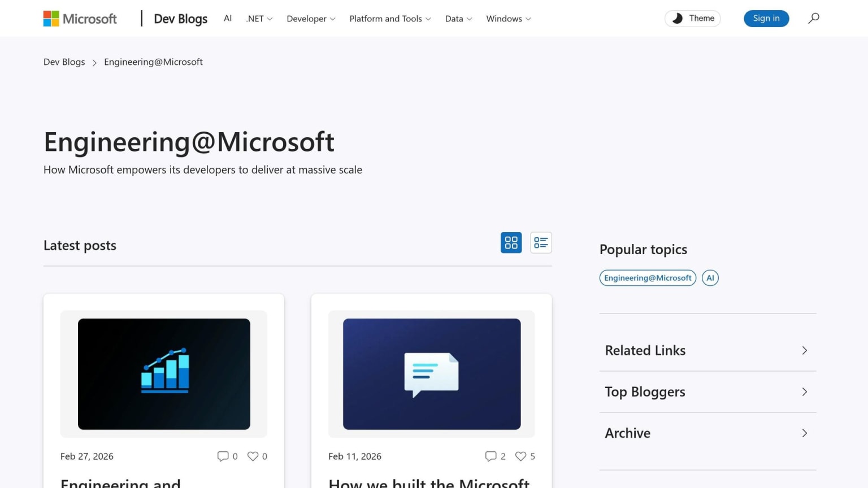The height and width of the screenshot is (488, 868).
Task: Expand the .NET menu
Action: pos(259,19)
